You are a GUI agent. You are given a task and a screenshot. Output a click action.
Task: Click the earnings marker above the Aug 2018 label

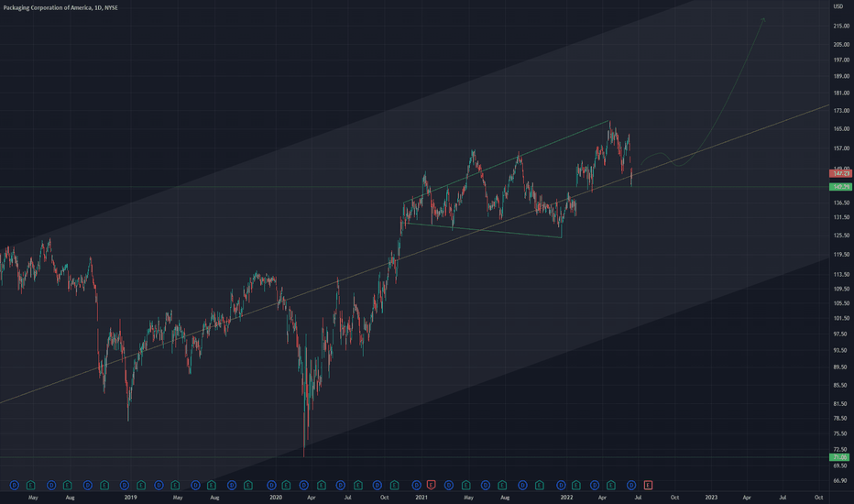click(68, 485)
